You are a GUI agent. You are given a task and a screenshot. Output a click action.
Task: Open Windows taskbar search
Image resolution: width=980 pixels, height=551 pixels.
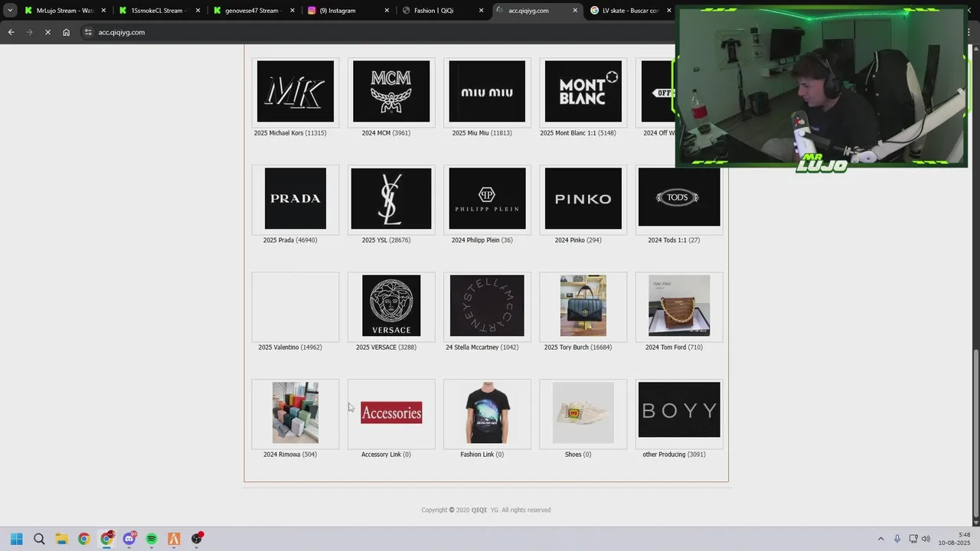click(39, 539)
